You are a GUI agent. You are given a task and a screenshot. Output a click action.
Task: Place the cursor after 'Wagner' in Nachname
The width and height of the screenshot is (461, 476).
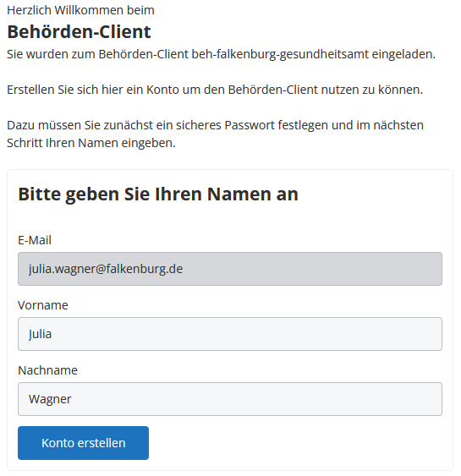point(72,399)
